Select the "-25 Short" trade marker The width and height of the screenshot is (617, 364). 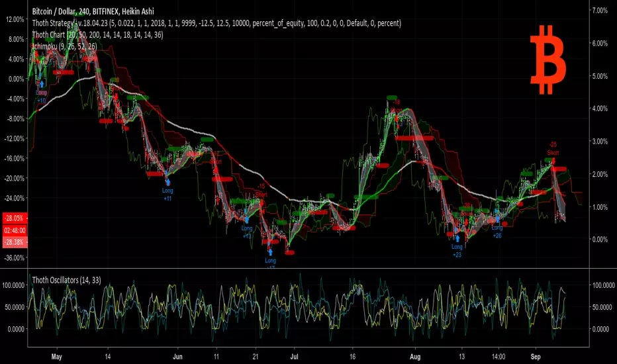pos(553,152)
